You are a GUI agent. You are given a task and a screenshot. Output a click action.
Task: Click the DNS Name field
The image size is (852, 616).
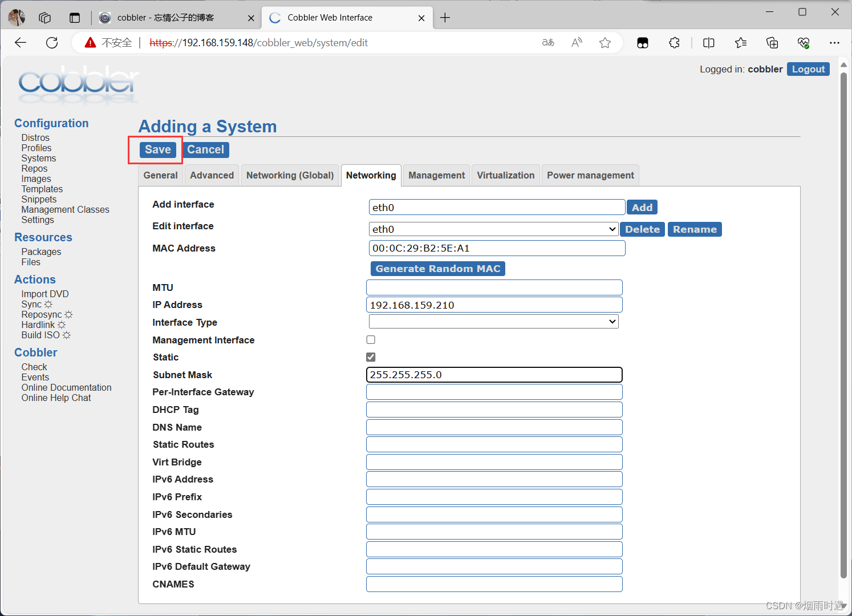(x=494, y=427)
